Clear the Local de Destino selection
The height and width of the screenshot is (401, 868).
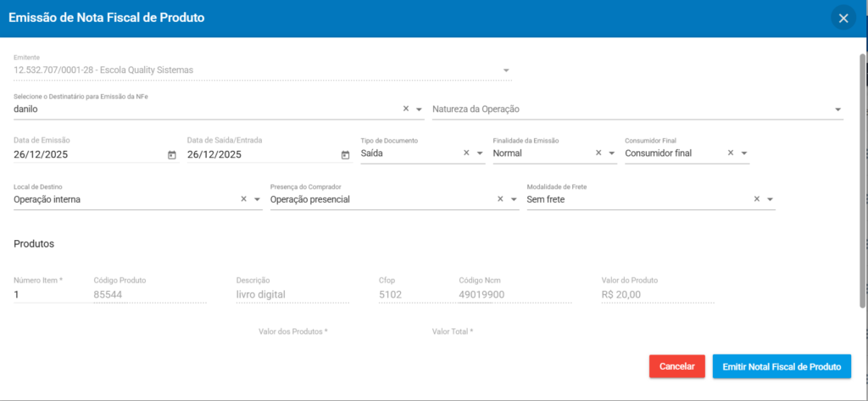click(x=243, y=199)
